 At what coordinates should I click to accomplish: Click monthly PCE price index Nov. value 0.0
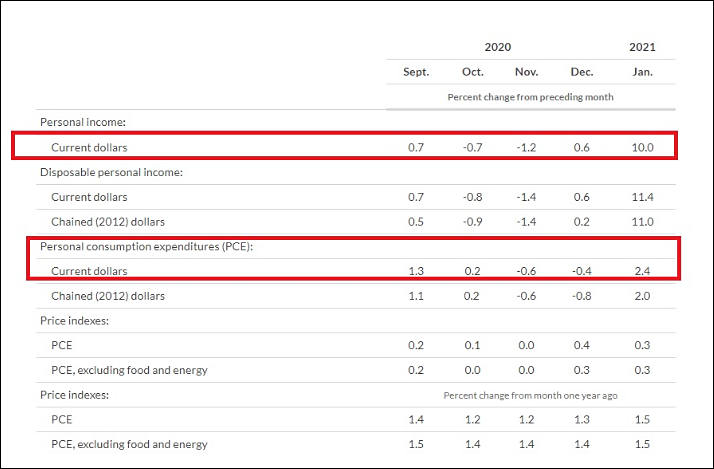click(526, 345)
